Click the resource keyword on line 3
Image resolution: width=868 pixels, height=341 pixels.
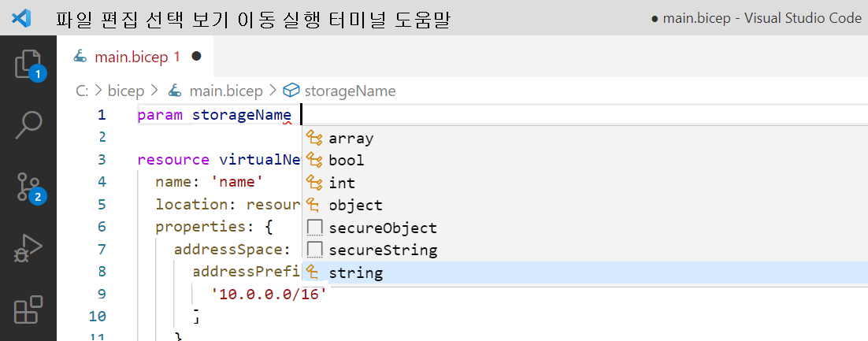pyautogui.click(x=174, y=160)
